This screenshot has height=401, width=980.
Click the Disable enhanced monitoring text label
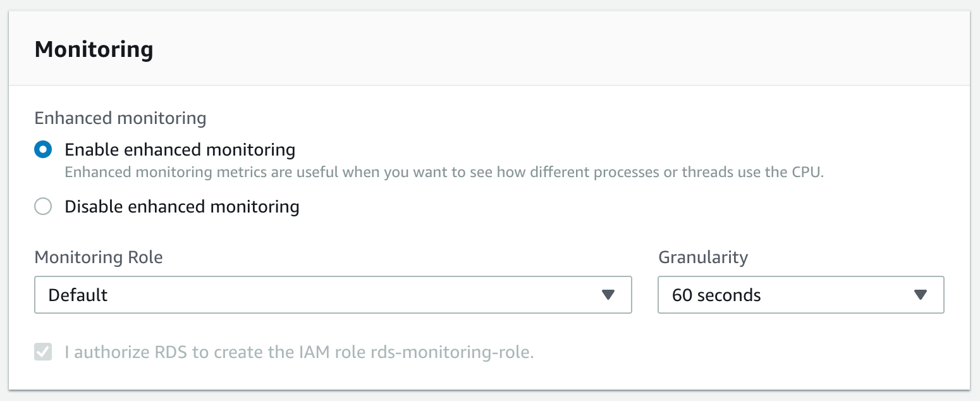pos(181,206)
